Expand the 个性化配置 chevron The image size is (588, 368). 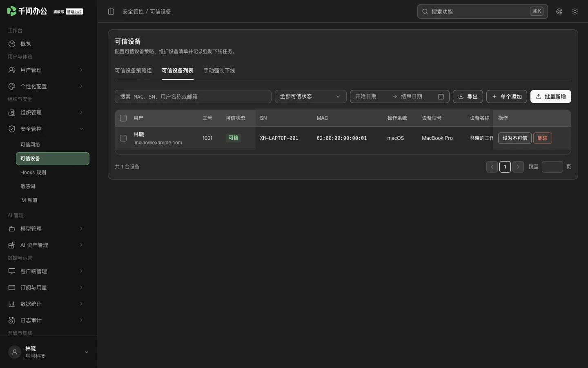pyautogui.click(x=81, y=86)
